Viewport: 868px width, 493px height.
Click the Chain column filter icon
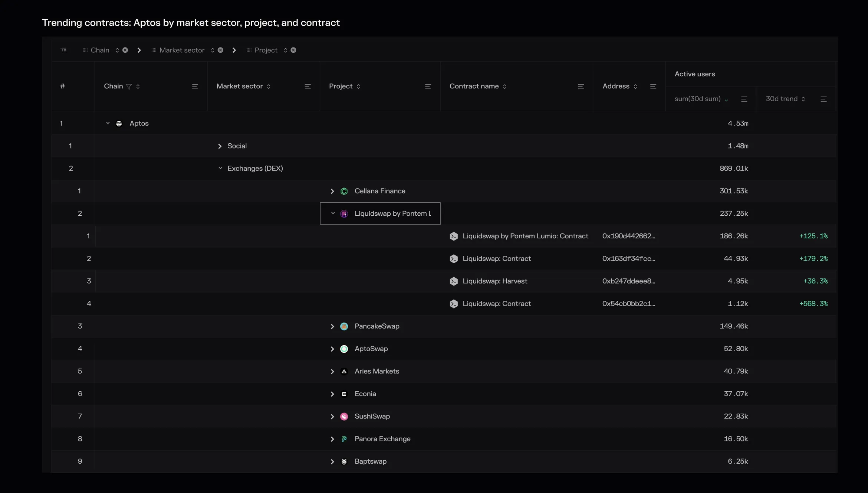(129, 86)
